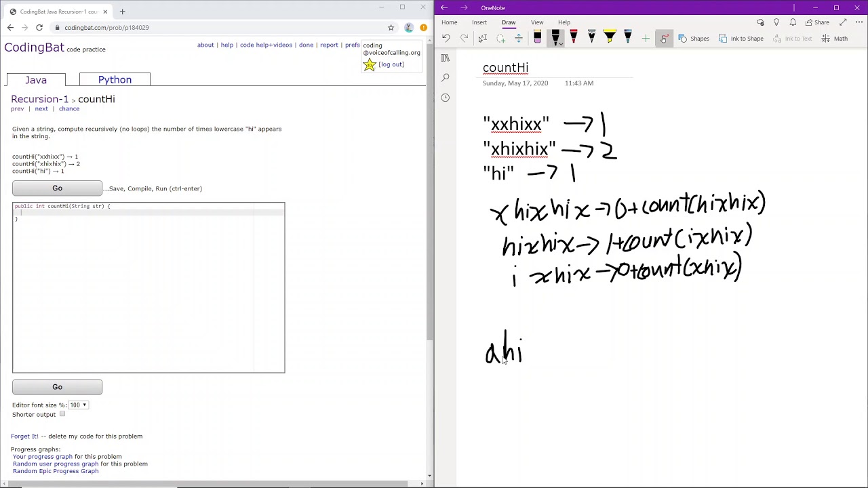Open OneNote more options ellipsis
The width and height of the screenshot is (868, 488).
click(859, 22)
